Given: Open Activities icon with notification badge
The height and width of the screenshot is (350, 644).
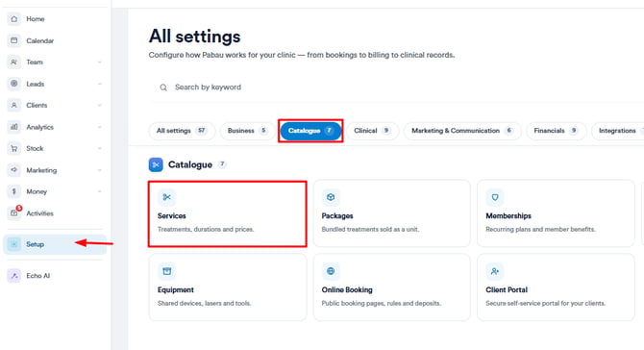Looking at the screenshot, I should (14, 212).
